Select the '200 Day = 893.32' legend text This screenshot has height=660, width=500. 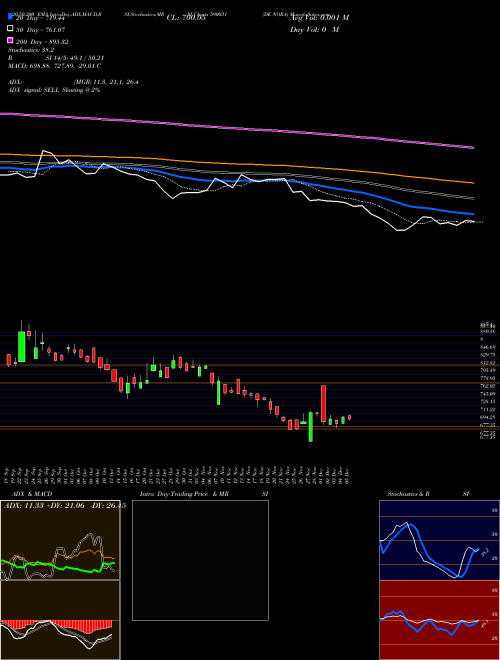pos(43,42)
